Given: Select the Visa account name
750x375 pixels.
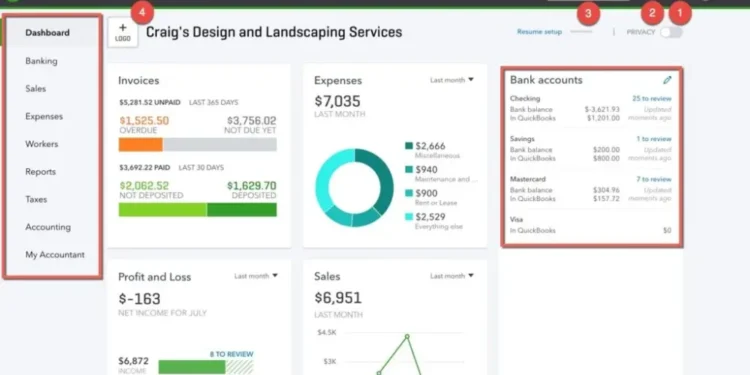Looking at the screenshot, I should [x=516, y=220].
